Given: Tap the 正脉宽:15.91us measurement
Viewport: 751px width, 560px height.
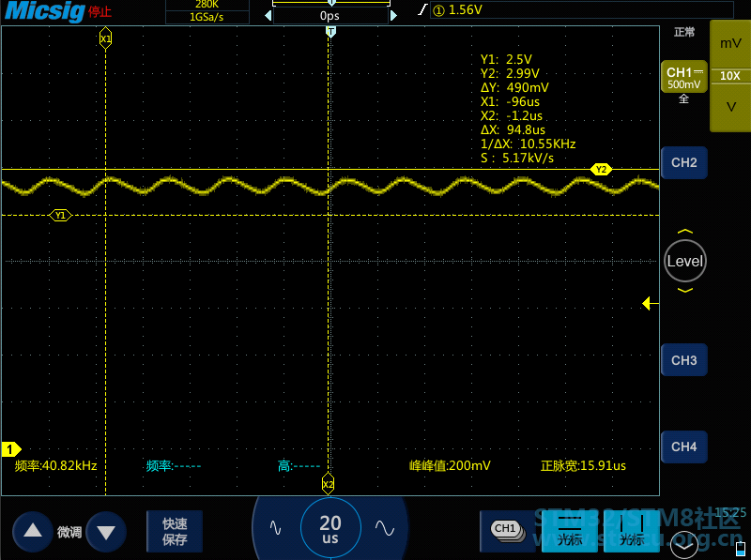Looking at the screenshot, I should 583,465.
